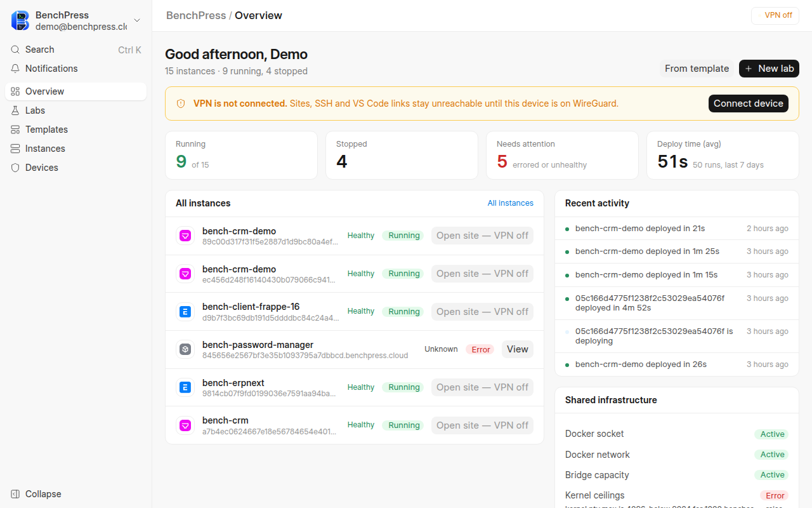Click activity "bench-crm-demo deployed in 26s"
The height and width of the screenshot is (508, 812).
click(677, 364)
